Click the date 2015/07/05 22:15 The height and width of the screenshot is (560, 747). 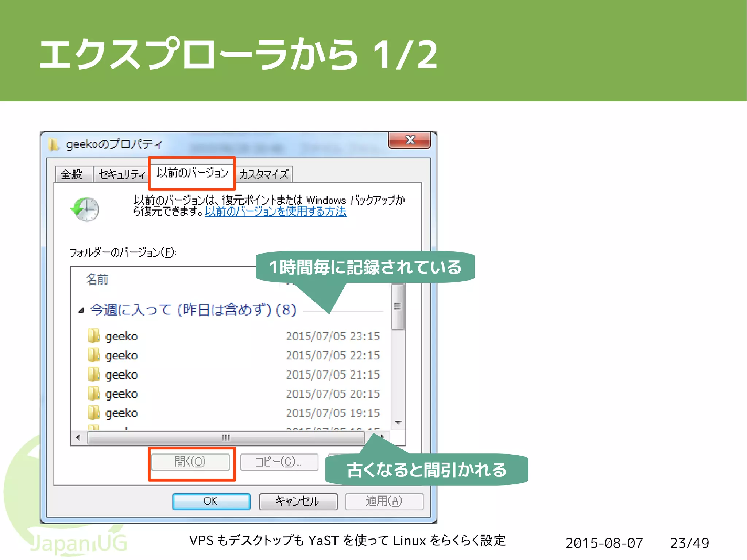coord(333,355)
